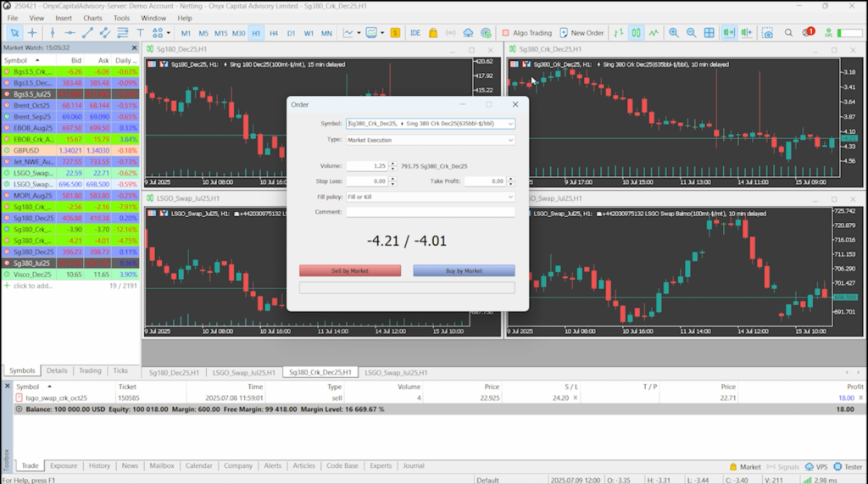Click the Sell by Market button
This screenshot has height=484, width=868.
point(349,270)
